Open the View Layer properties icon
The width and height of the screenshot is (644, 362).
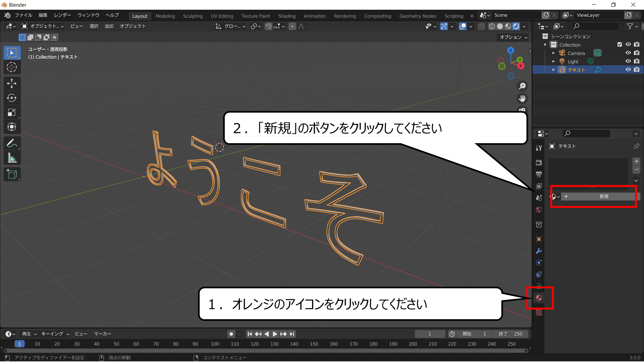(x=539, y=186)
